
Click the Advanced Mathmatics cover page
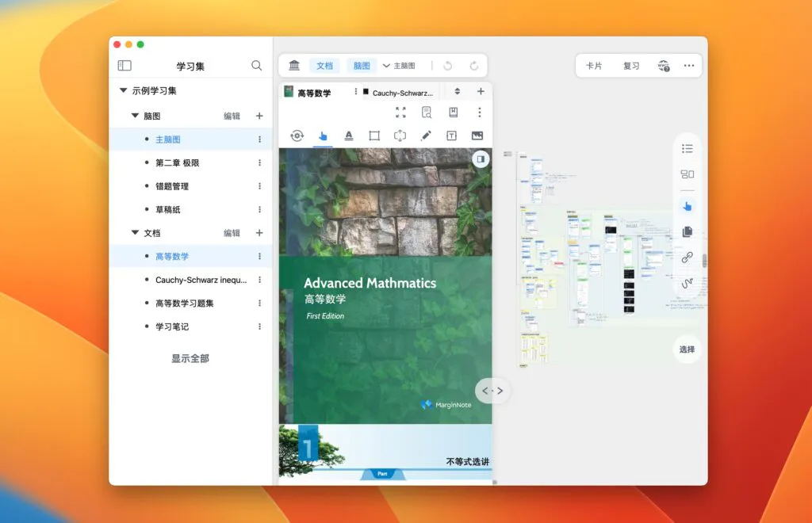click(385, 286)
